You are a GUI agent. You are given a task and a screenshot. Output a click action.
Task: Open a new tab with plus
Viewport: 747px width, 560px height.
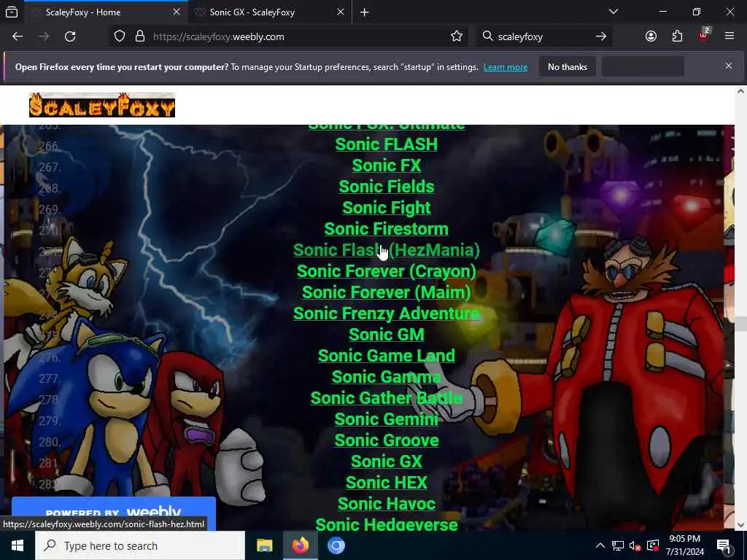365,12
